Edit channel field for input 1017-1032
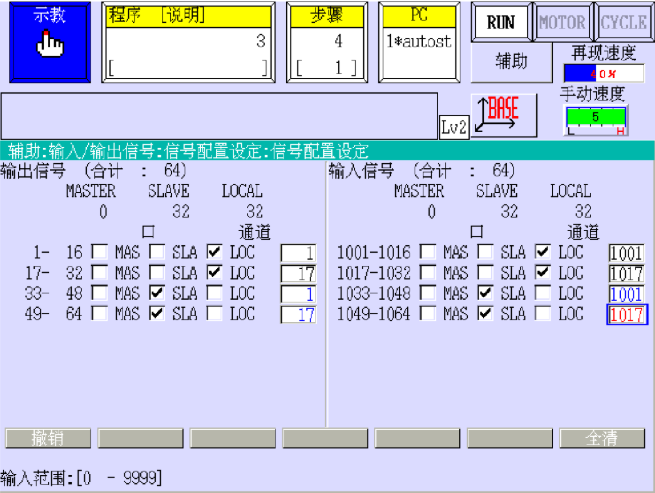 pyautogui.click(x=627, y=274)
